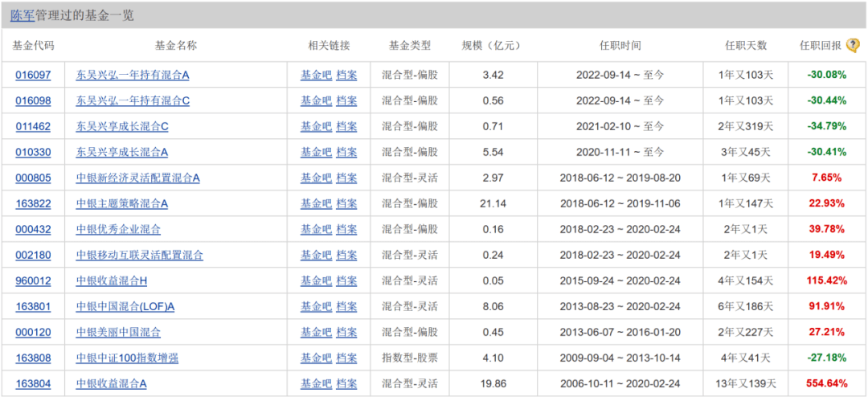Screen dimensions: 868x397
Task: Open fund code 960012 link
Action: point(33,280)
